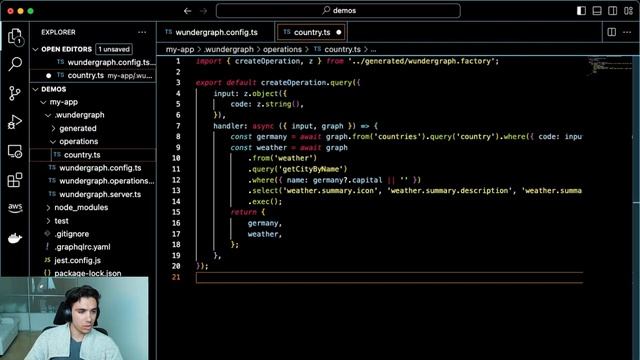Select country.ts in Open Editors
The image size is (640, 360).
[93, 76]
